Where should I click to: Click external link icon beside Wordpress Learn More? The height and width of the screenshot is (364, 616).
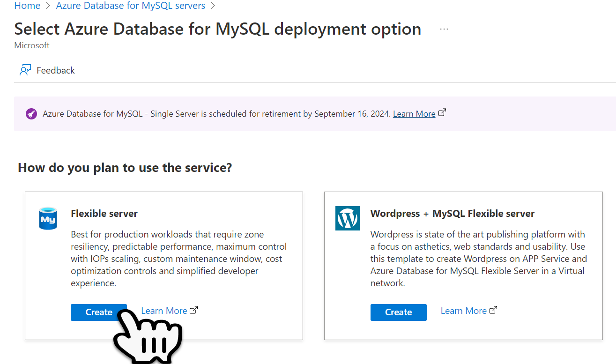(x=493, y=309)
